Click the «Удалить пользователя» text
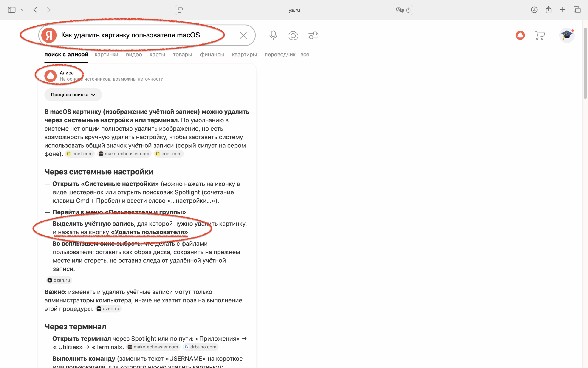The image size is (588, 368). click(x=150, y=232)
